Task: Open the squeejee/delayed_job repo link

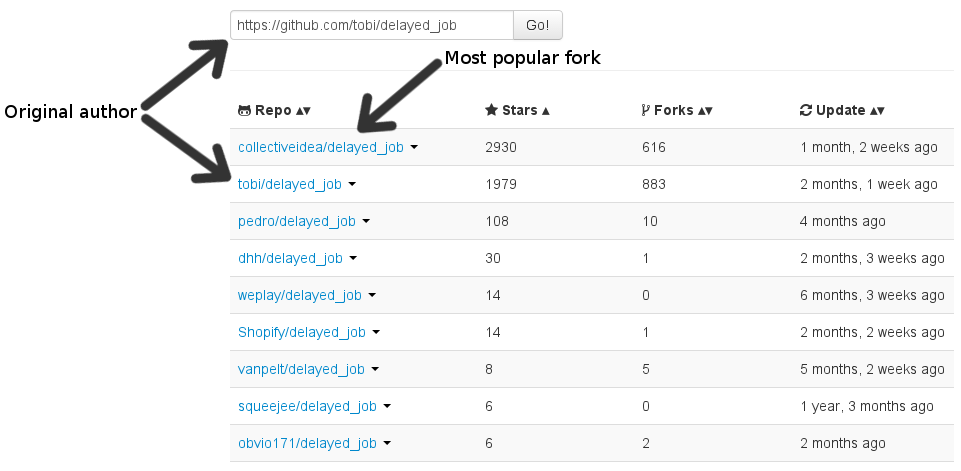Action: [x=307, y=406]
